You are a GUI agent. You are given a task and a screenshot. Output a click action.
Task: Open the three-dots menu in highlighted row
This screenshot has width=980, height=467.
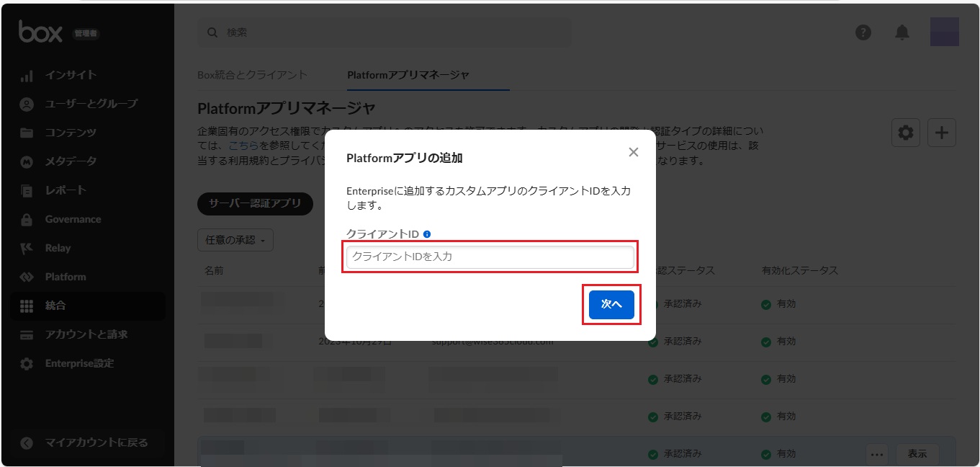tap(876, 454)
